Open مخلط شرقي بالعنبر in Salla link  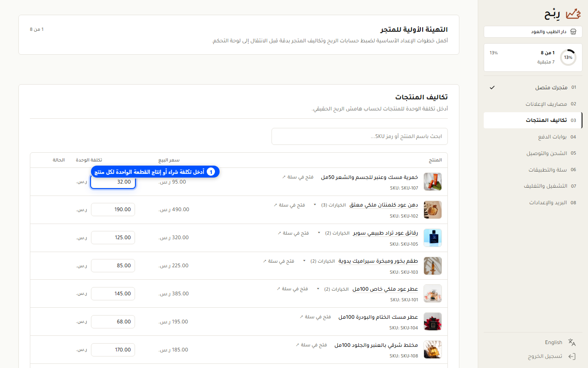(311, 345)
